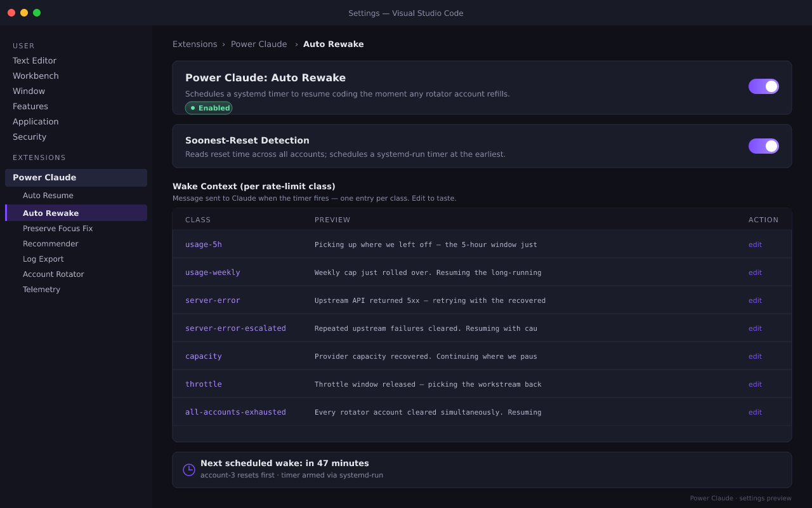Open Application settings in sidebar
Screen dimensions: 812x508
point(36,122)
